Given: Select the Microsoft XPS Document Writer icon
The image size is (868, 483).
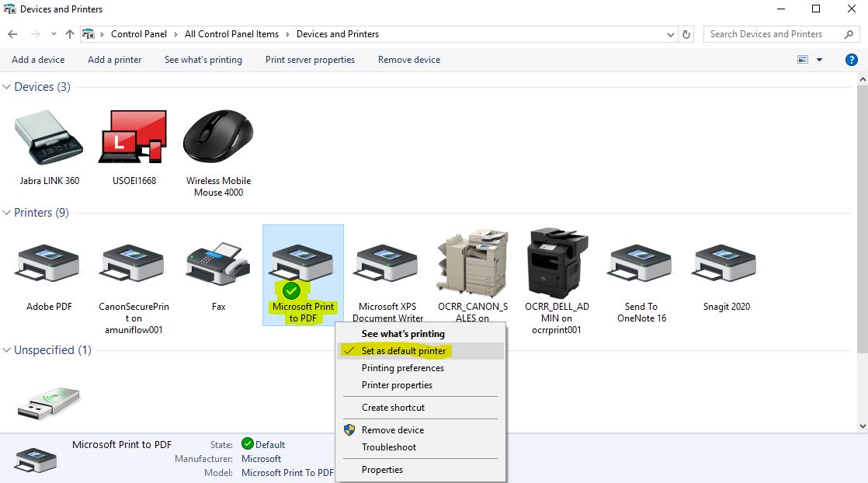Looking at the screenshot, I should click(387, 264).
